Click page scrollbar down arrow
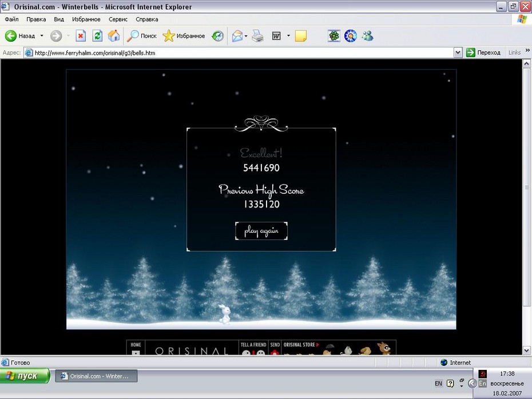Screen dimensions: 532x399 [527, 350]
